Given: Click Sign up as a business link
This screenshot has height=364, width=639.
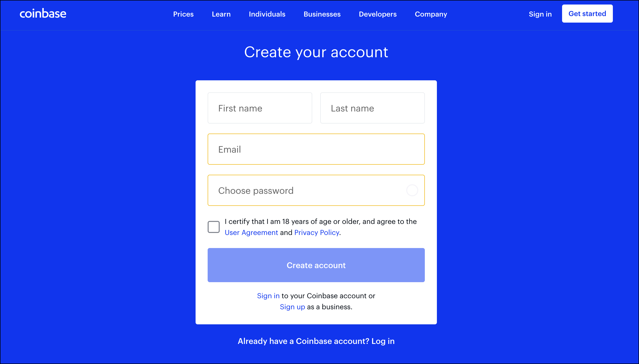Looking at the screenshot, I should [x=292, y=307].
